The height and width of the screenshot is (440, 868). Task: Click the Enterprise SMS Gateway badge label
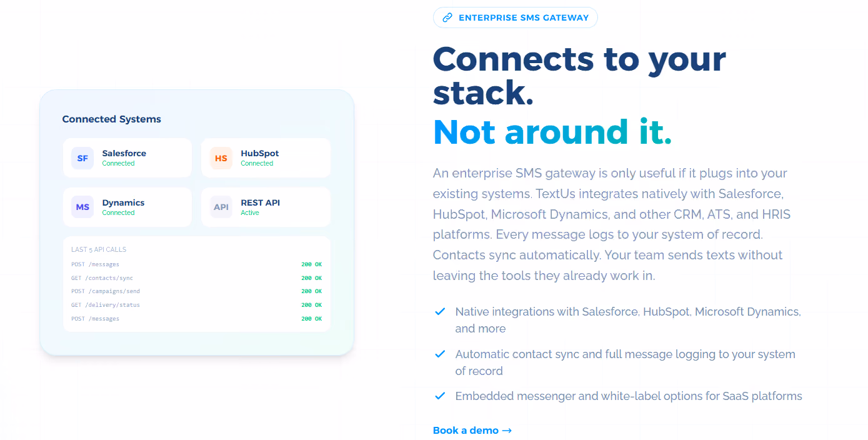pos(524,17)
